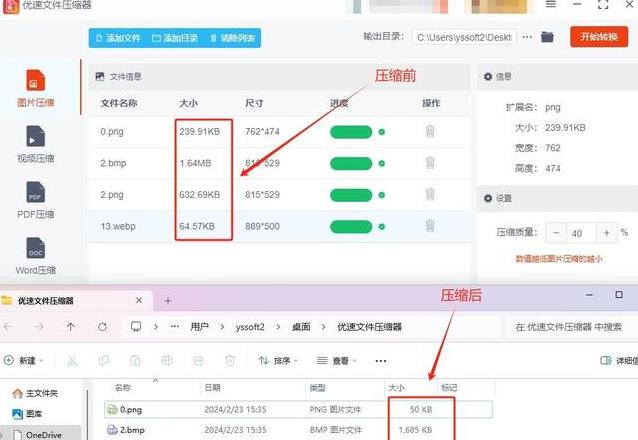
Task: Click 添加目录 add folder button
Action: click(x=175, y=38)
